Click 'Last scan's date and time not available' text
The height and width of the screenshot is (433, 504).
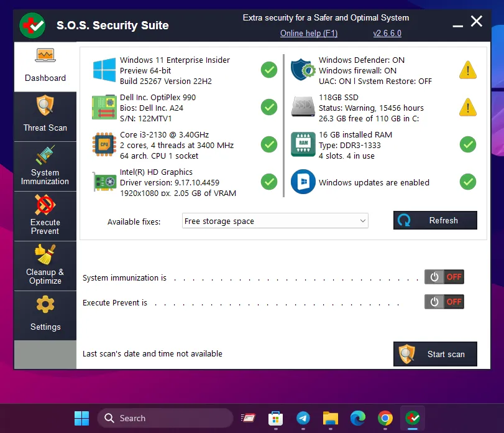coord(152,354)
